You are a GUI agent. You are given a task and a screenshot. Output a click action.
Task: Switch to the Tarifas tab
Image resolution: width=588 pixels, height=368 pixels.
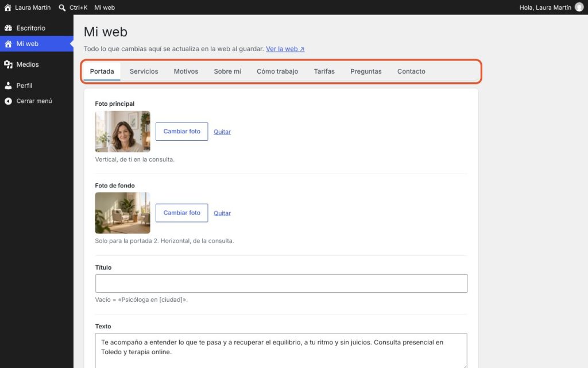[x=324, y=71]
